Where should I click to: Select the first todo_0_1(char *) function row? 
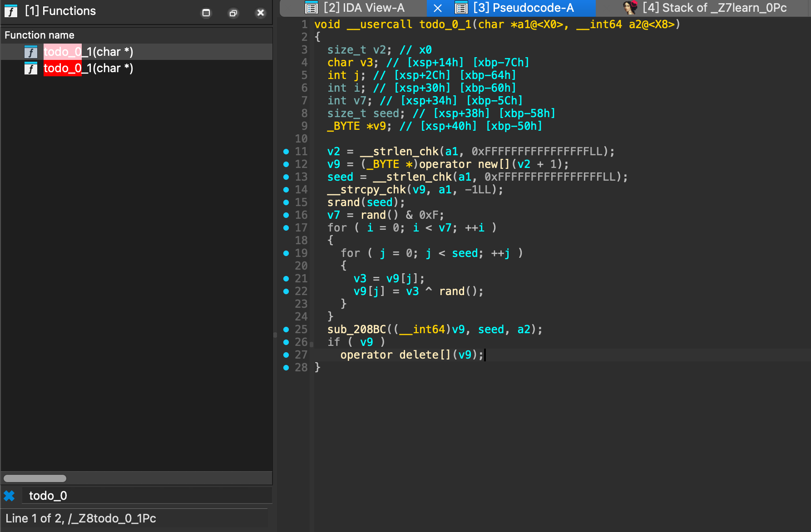(136, 52)
